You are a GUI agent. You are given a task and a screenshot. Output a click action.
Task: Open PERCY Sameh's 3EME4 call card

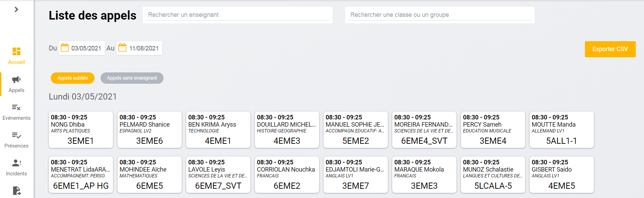click(x=493, y=130)
